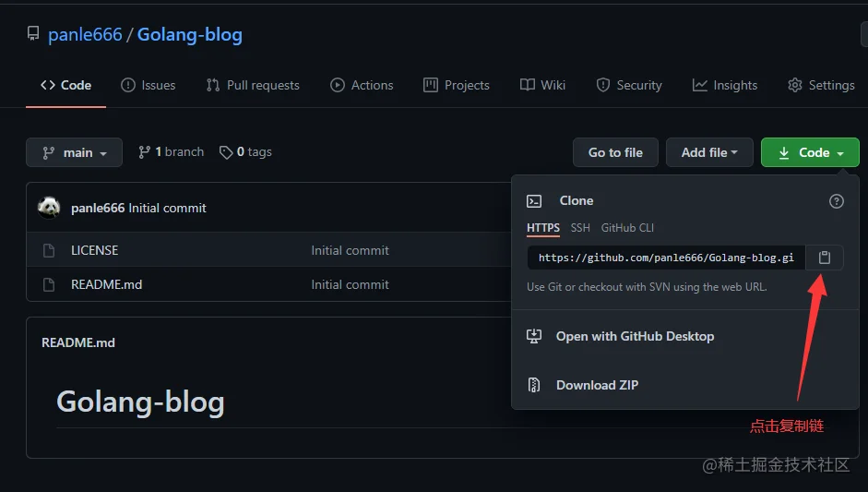Click the GitHub Desktop download icon
The width and height of the screenshot is (868, 492).
pyautogui.click(x=534, y=336)
